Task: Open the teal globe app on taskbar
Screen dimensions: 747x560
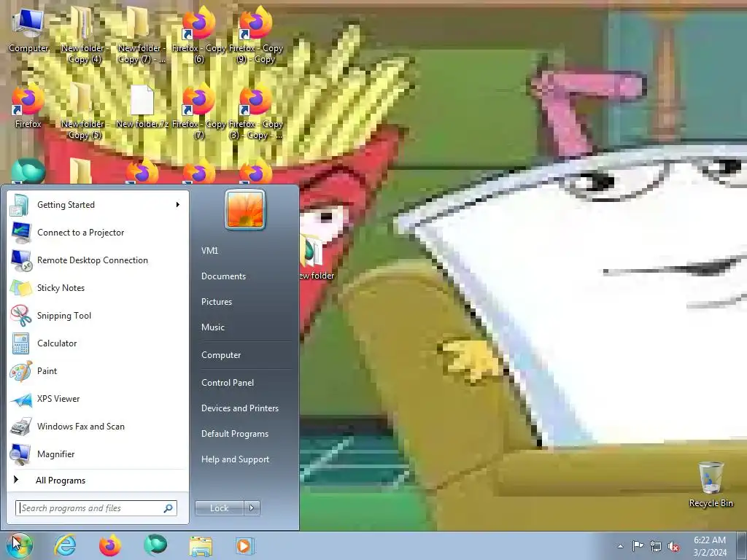Action: [x=155, y=545]
